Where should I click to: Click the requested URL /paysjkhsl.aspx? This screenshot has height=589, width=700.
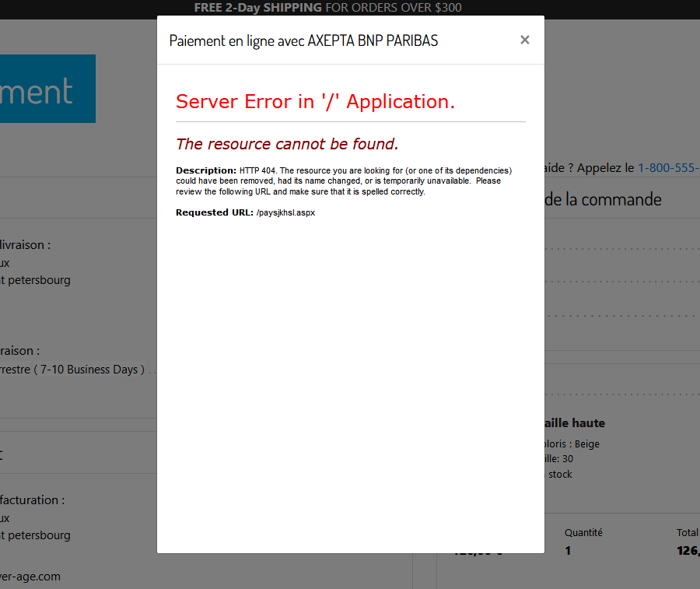pyautogui.click(x=285, y=212)
